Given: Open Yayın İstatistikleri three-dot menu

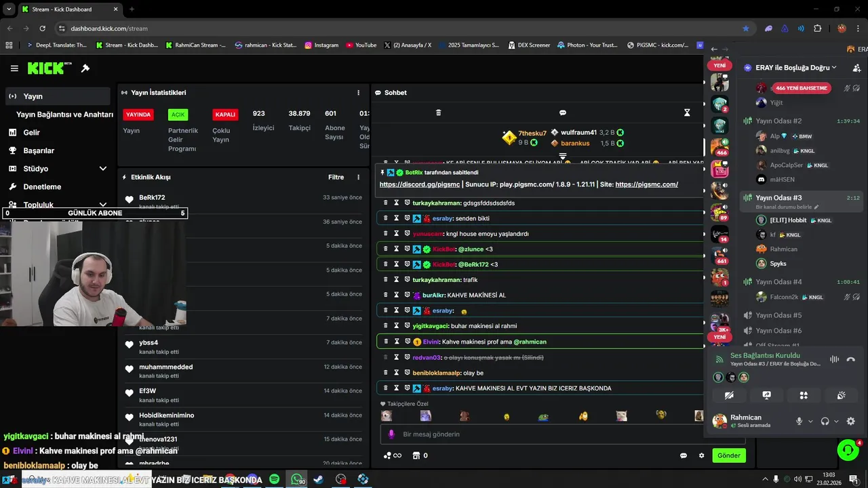Looking at the screenshot, I should click(x=359, y=93).
